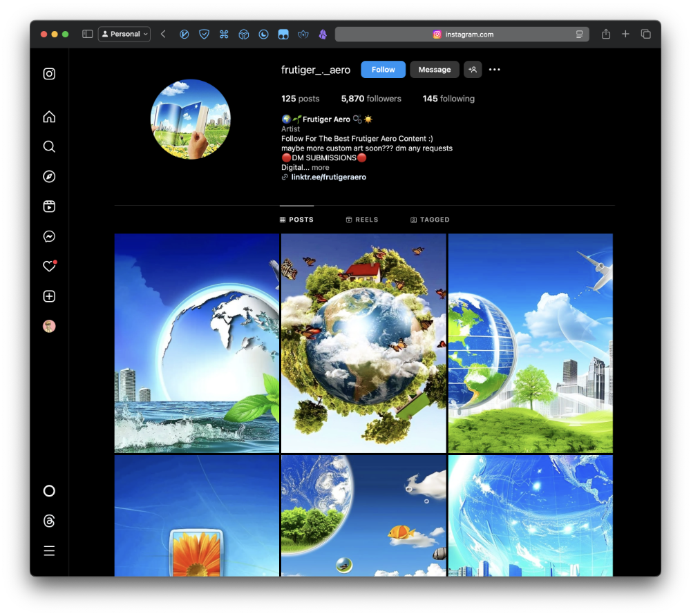Screen dimensions: 691x616
Task: Open post of Earth with butterflies and house
Action: click(x=363, y=343)
